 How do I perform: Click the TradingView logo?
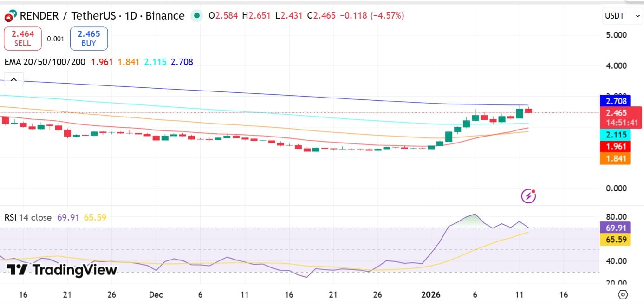click(61, 270)
